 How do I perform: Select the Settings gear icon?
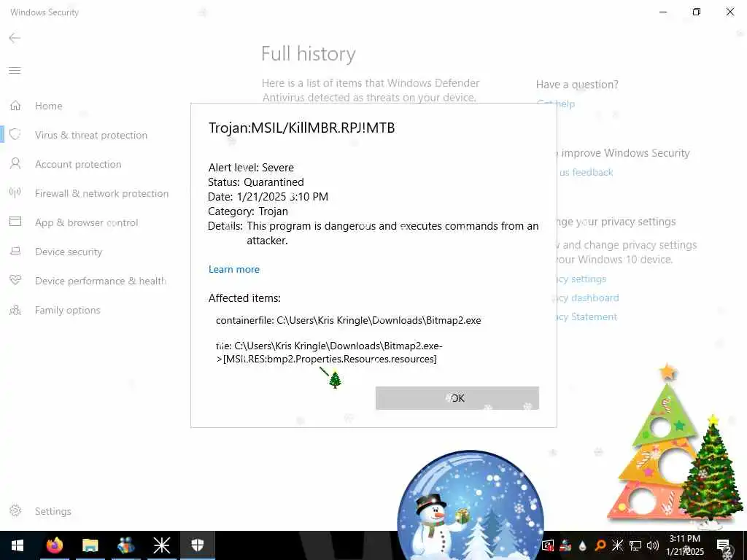click(x=15, y=510)
